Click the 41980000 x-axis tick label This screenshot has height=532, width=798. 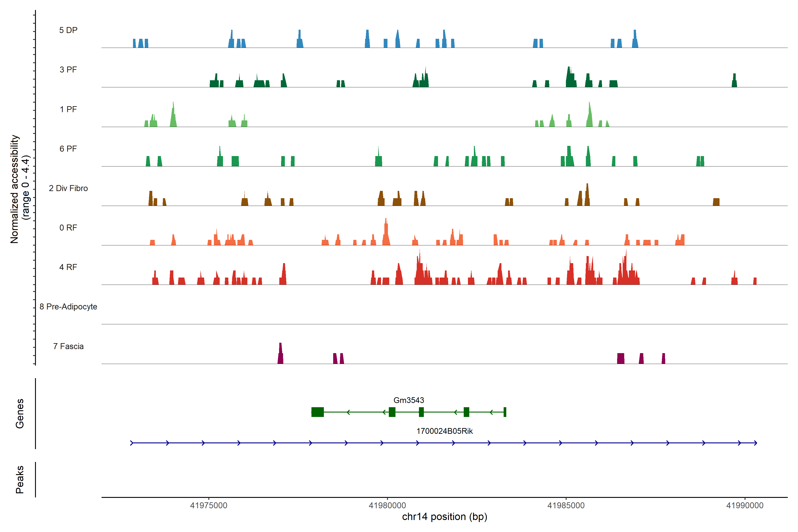click(x=387, y=505)
